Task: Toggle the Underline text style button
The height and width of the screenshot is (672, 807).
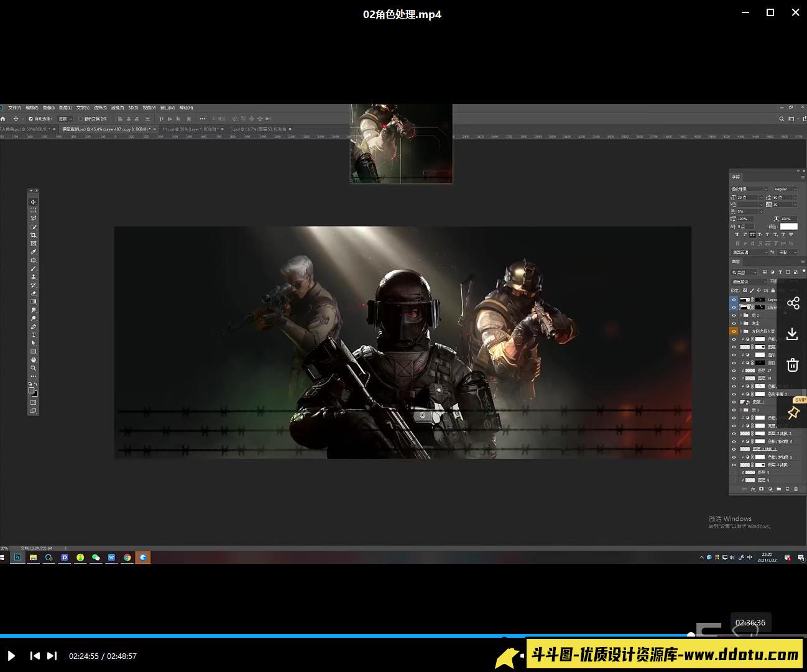Action: click(x=783, y=235)
